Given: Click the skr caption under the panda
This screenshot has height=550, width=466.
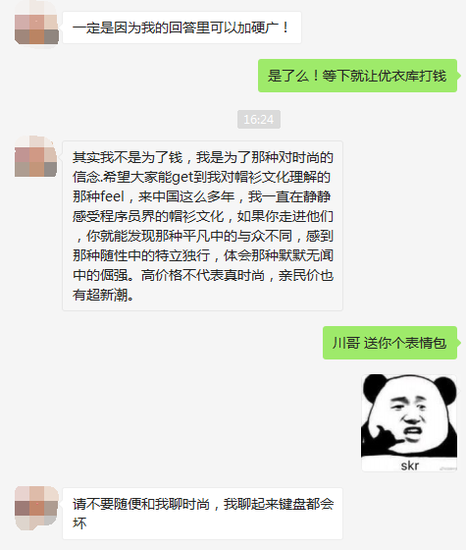Looking at the screenshot, I should point(410,465).
